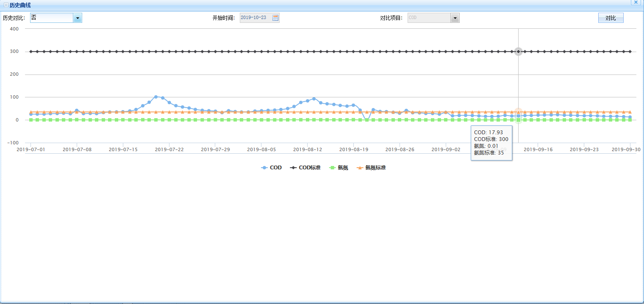The height and width of the screenshot is (304, 644).
Task: Click the 历史对比 combo field showing 否
Action: point(51,18)
